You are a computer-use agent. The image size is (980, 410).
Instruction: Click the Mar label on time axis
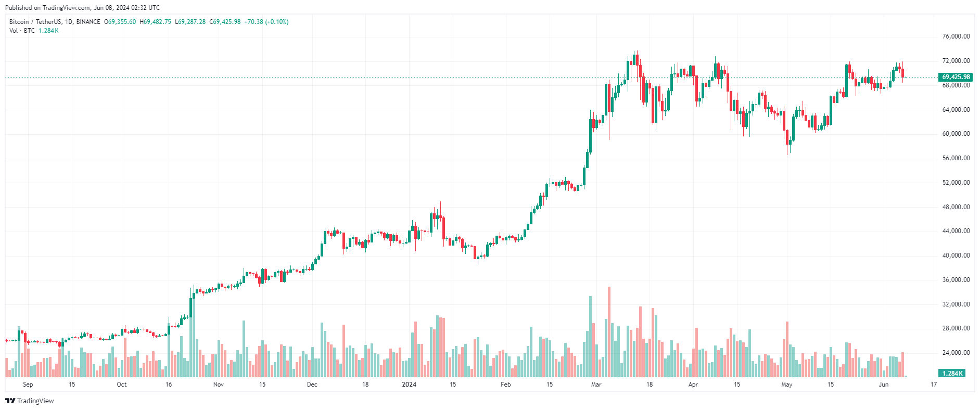pos(596,385)
